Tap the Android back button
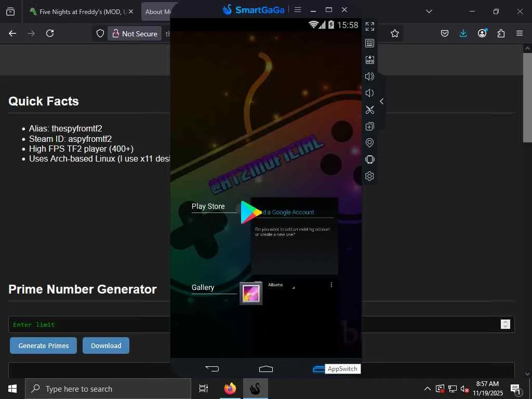Image resolution: width=532 pixels, height=399 pixels. pos(212,368)
